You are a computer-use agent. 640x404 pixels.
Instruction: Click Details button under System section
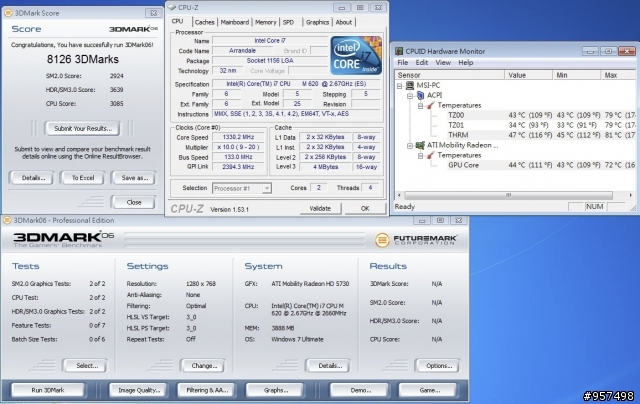328,366
